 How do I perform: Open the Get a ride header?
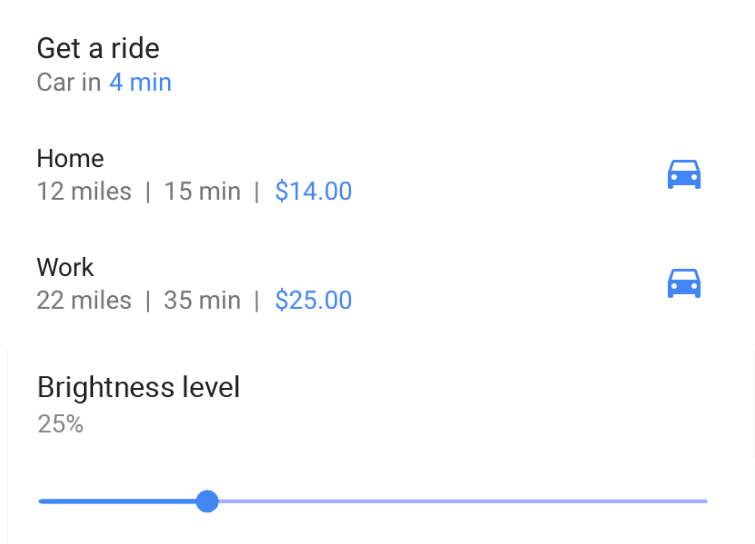pyautogui.click(x=98, y=48)
